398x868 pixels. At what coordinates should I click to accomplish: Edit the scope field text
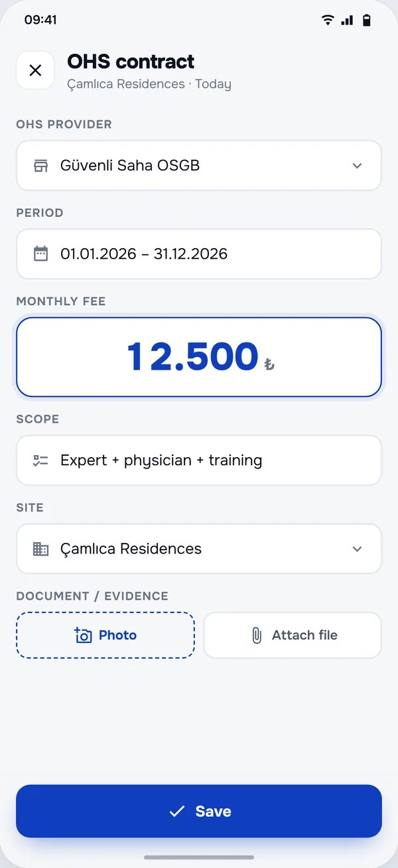coord(199,461)
